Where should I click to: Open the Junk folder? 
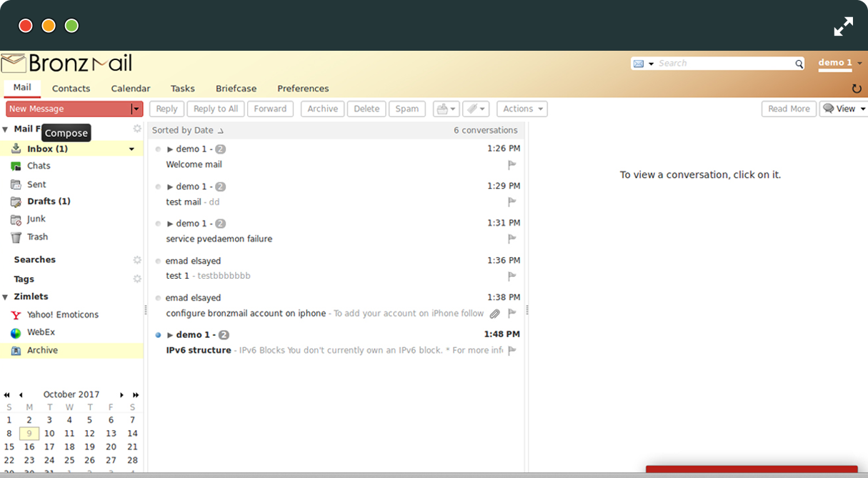coord(36,219)
